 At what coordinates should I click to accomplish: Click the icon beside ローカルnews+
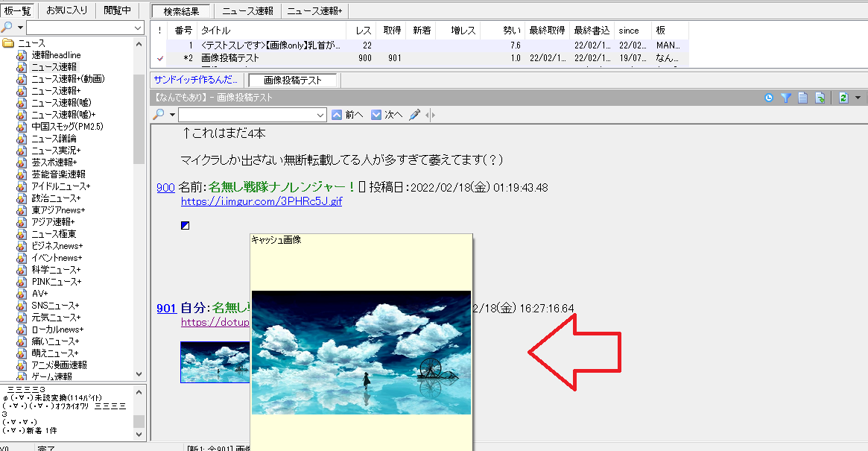(x=21, y=329)
